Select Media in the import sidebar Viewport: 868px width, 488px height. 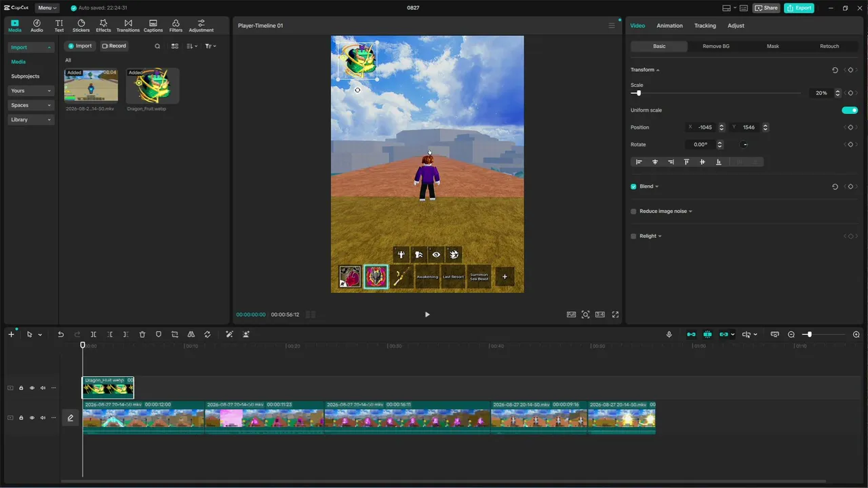click(18, 62)
